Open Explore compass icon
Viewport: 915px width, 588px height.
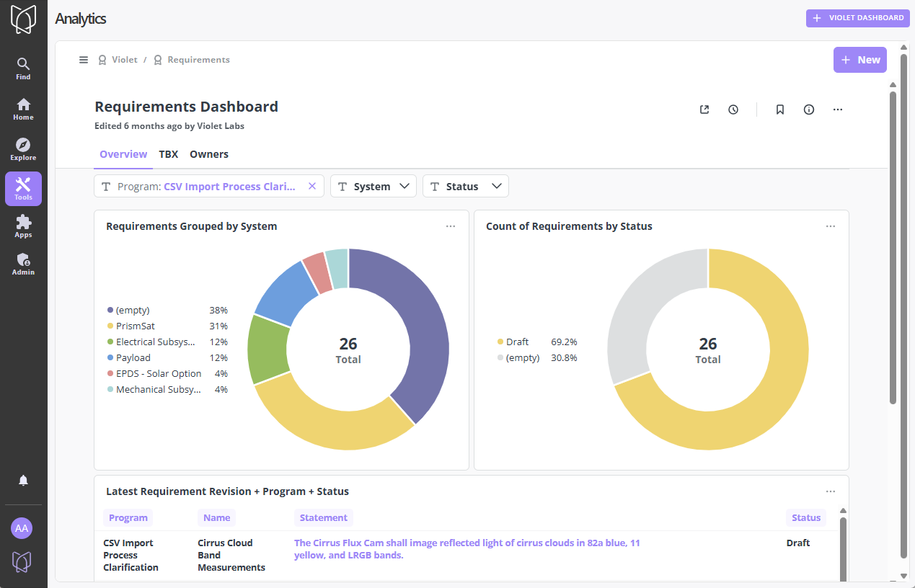pos(23,149)
